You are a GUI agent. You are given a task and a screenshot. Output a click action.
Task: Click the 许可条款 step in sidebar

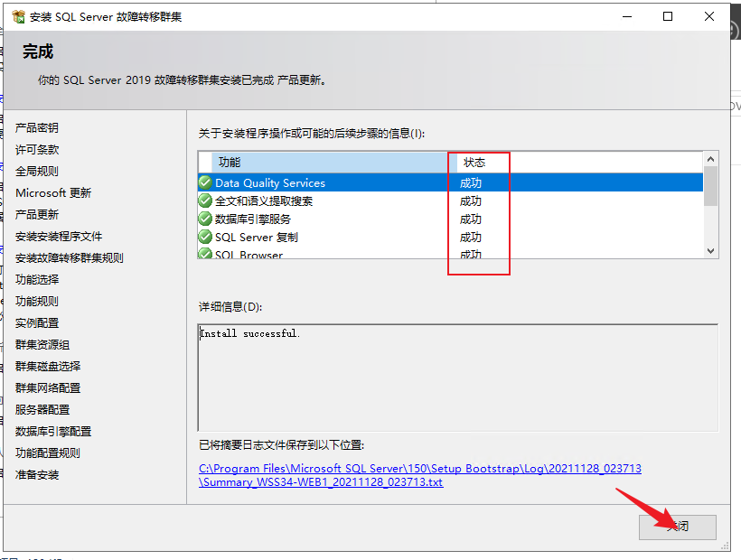coord(37,150)
